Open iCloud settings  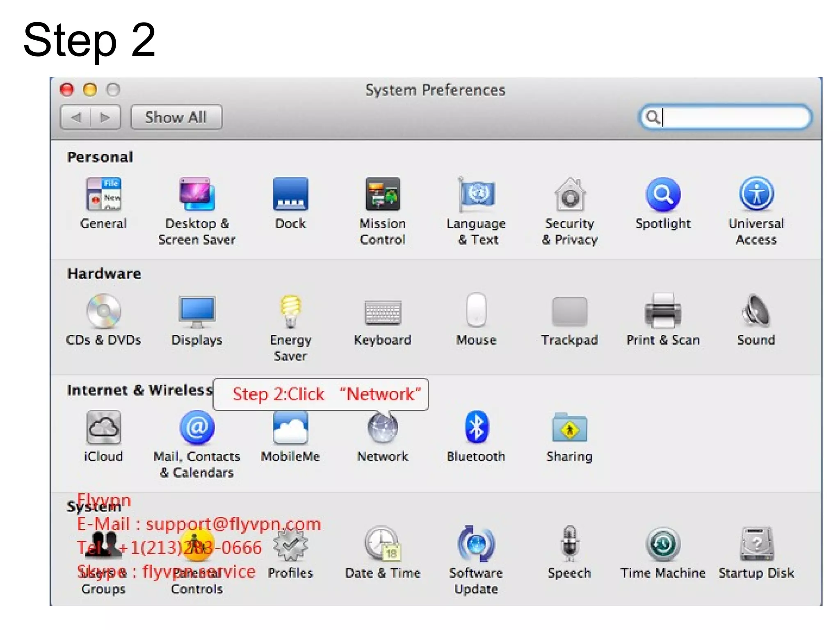(103, 427)
